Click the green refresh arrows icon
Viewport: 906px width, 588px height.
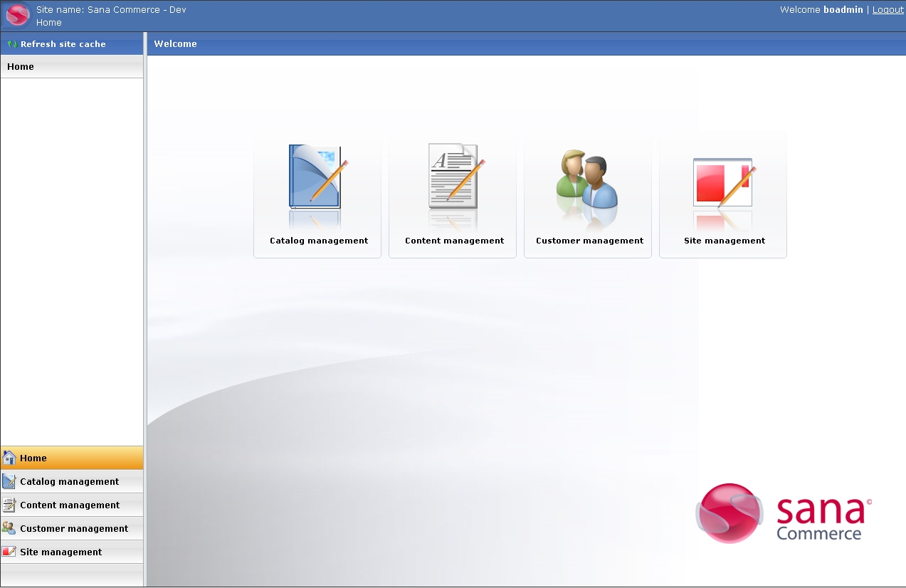pos(12,44)
